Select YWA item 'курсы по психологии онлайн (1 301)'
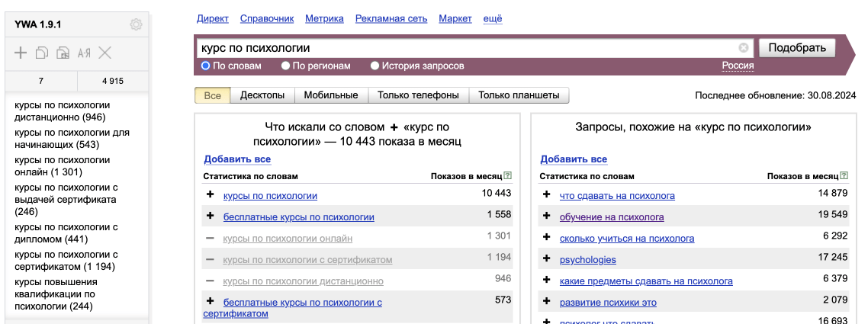Viewport: 868px width, 324px height. 62,166
